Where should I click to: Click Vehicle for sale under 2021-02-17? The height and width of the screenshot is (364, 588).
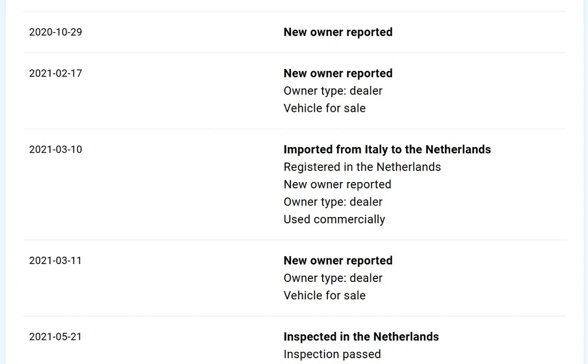click(324, 109)
